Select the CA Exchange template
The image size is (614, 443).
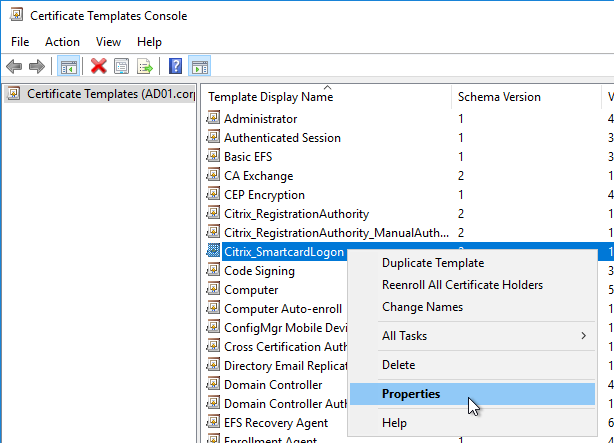coord(258,176)
